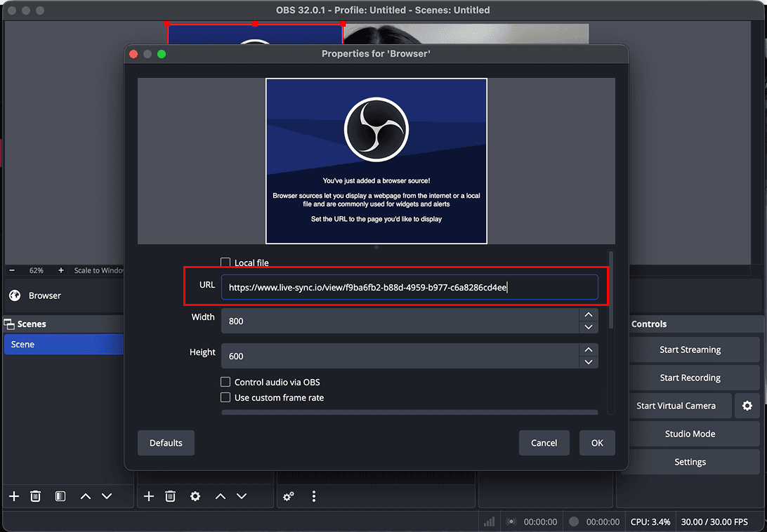Add a new source with plus icon

(x=149, y=496)
